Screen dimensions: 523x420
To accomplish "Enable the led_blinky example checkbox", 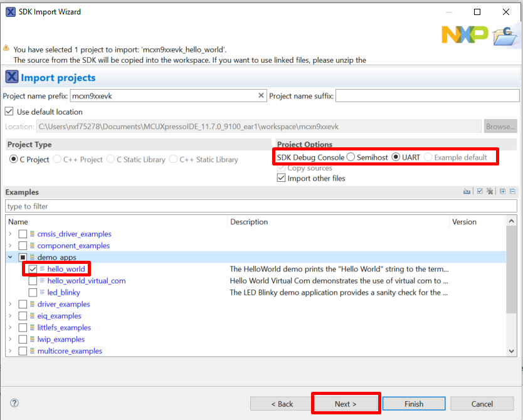I will [33, 293].
